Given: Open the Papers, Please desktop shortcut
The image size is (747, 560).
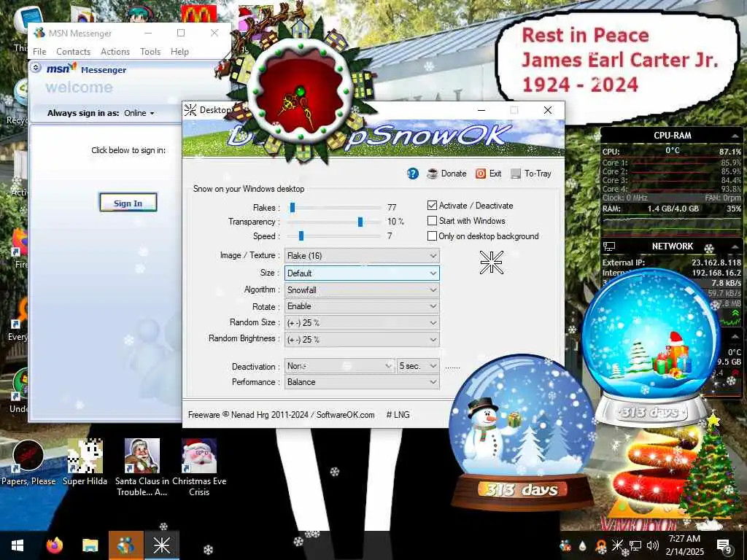Looking at the screenshot, I should (28, 462).
